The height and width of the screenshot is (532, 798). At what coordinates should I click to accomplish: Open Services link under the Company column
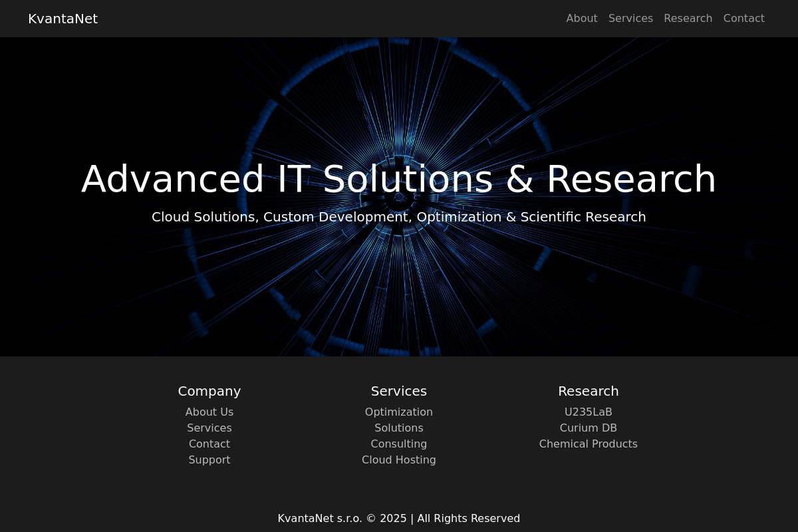(x=209, y=428)
